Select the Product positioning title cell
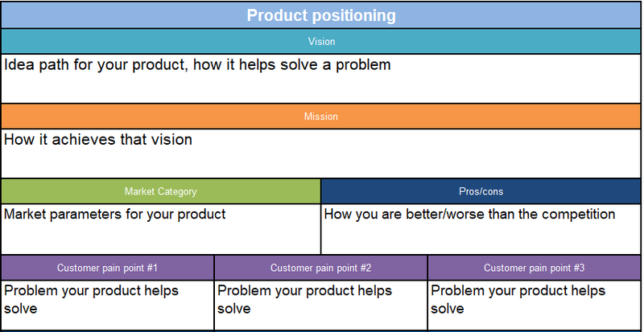Image resolution: width=644 pixels, height=332 pixels. pyautogui.click(x=320, y=15)
